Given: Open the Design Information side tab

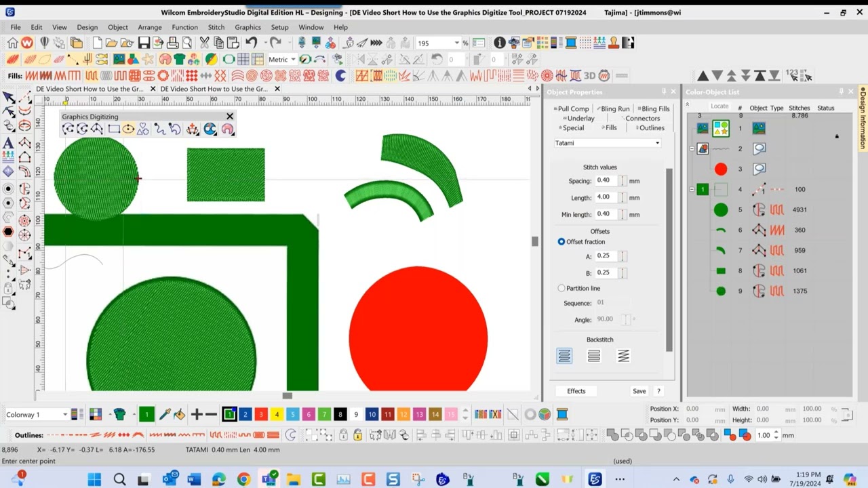Looking at the screenshot, I should pyautogui.click(x=863, y=117).
